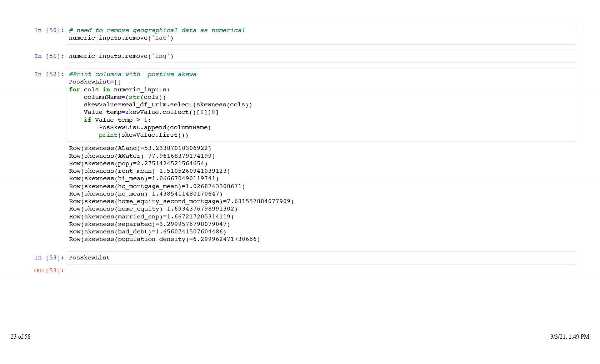Click the skewness(ALand) output row
The width and height of the screenshot is (600, 364).
(140, 148)
